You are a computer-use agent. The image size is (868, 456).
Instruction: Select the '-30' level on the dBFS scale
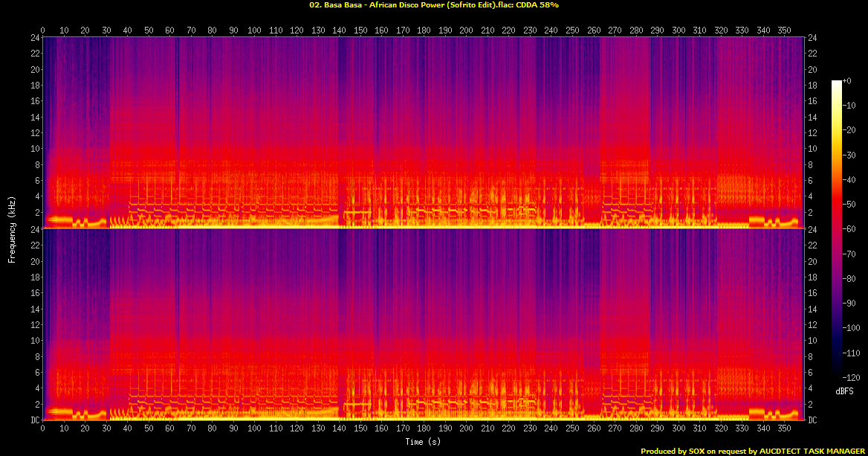point(849,155)
